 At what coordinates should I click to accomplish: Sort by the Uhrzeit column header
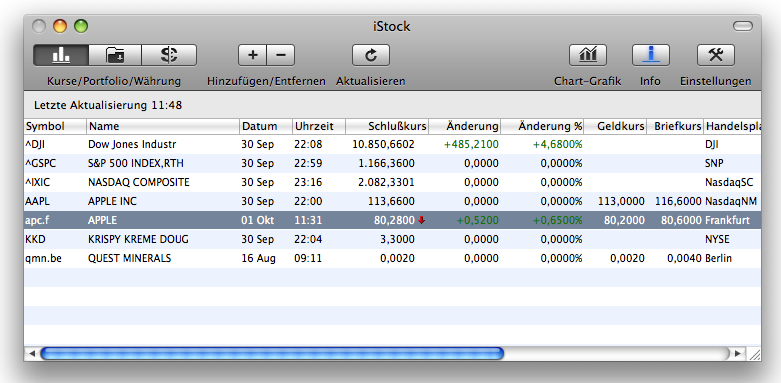click(x=319, y=127)
